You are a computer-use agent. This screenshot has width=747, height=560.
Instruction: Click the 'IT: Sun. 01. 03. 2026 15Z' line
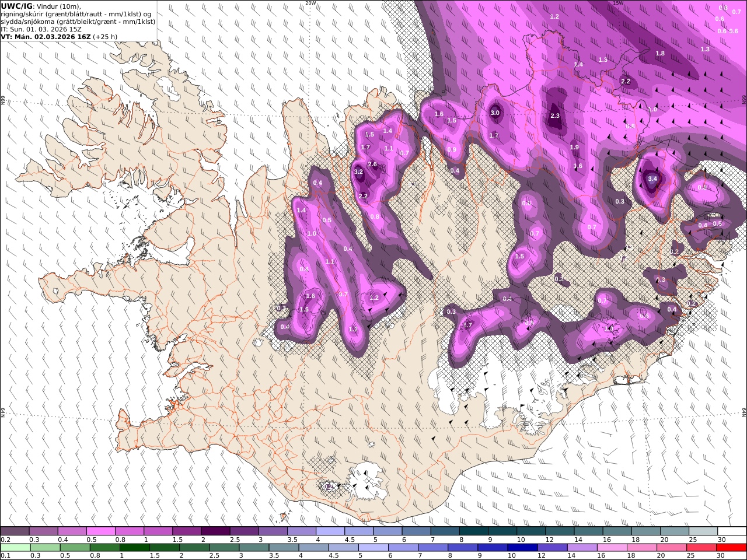tap(41, 29)
